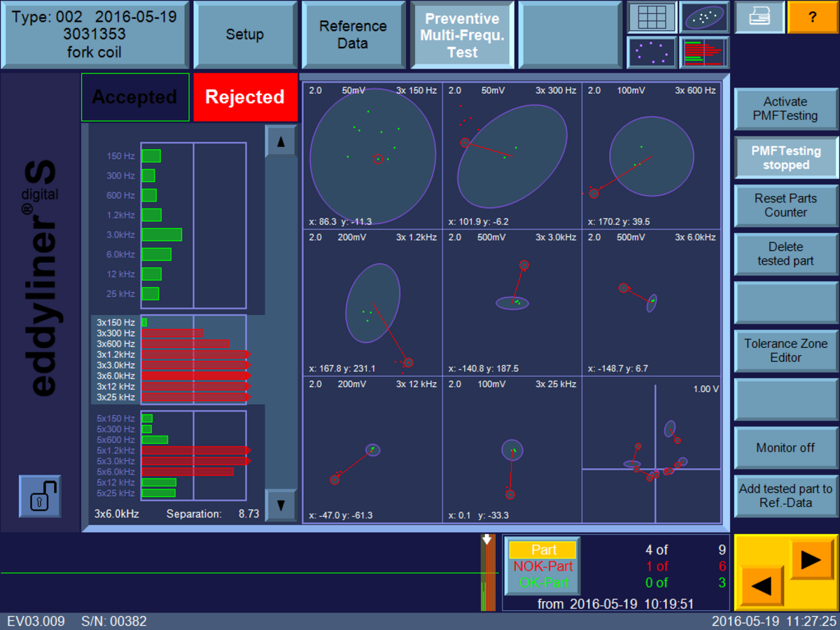This screenshot has height=630, width=840.
Task: Activate PMFTesting
Action: (x=785, y=109)
